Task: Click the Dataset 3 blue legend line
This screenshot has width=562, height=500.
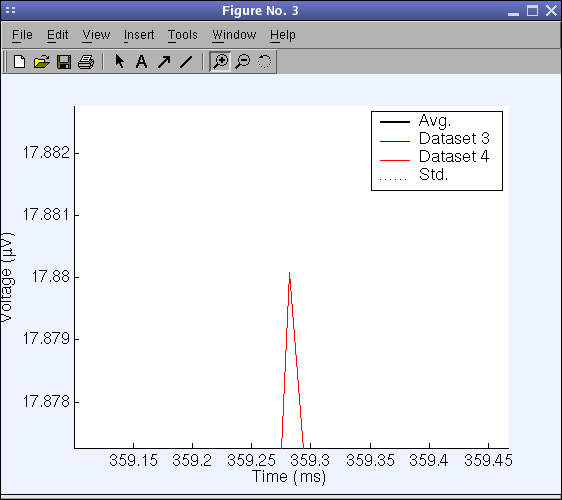Action: 395,142
